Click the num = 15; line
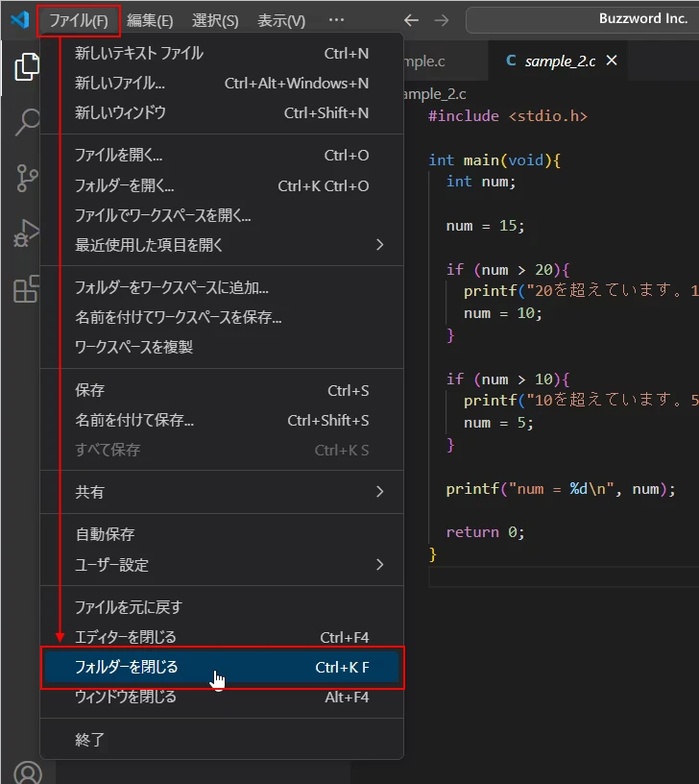 (x=485, y=226)
